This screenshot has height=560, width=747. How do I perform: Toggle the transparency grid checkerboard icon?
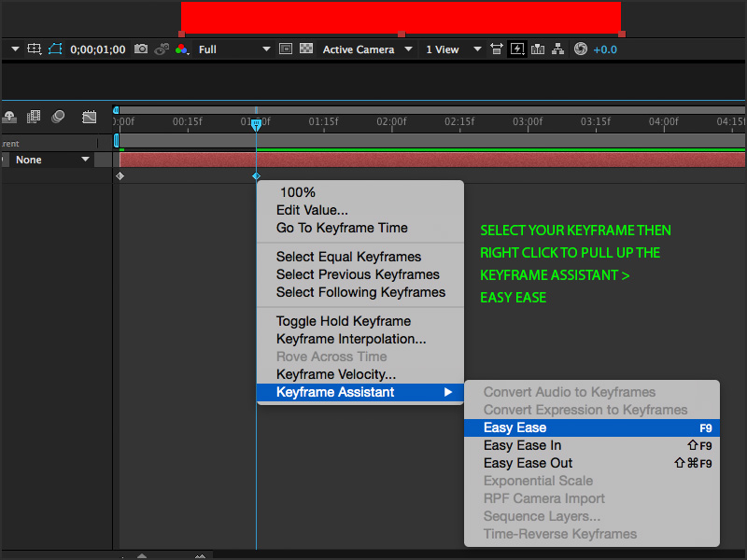(x=306, y=49)
